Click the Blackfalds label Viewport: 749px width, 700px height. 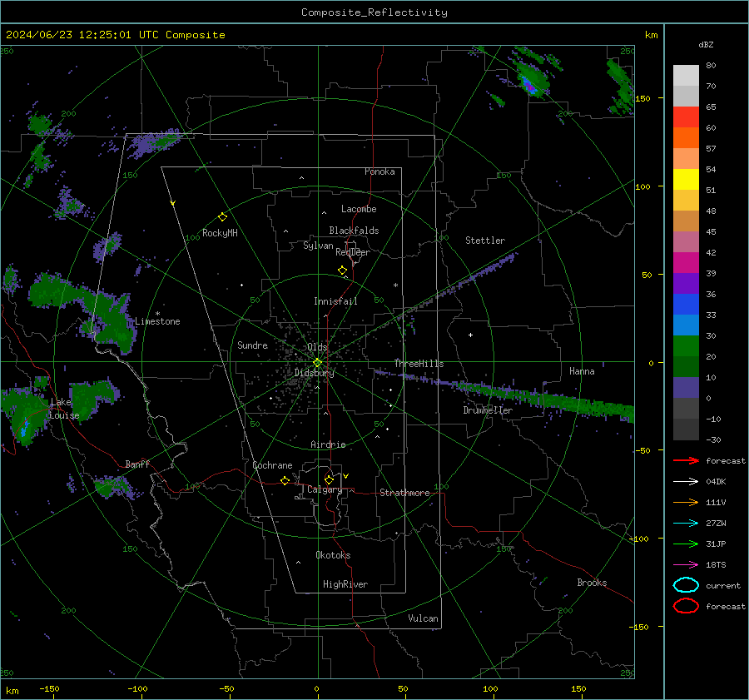pos(354,231)
